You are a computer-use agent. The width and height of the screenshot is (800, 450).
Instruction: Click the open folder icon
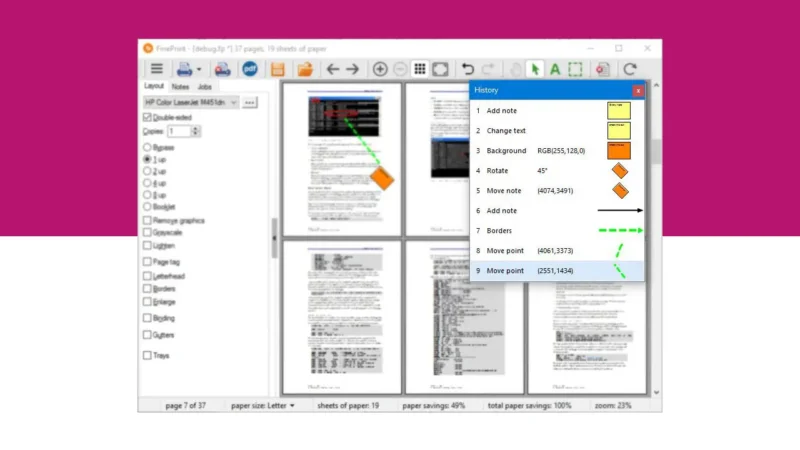pos(305,69)
